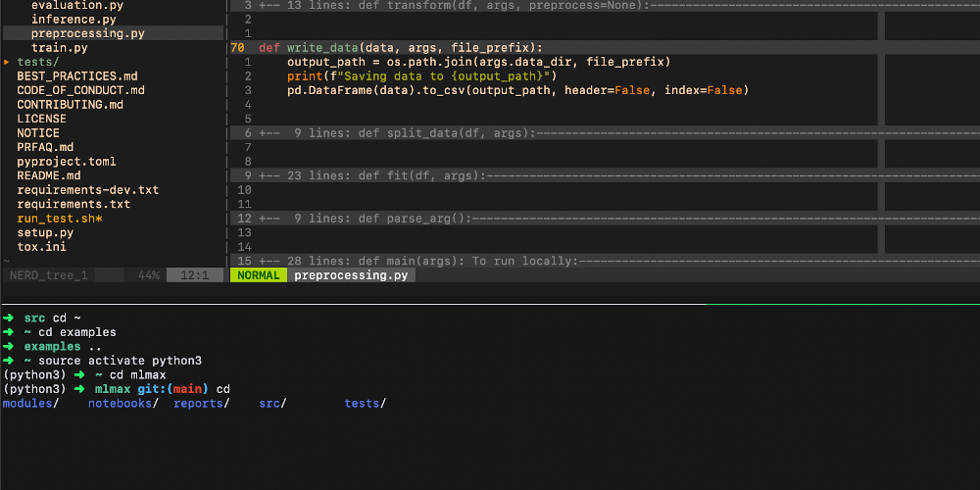Open README.md file

point(49,175)
